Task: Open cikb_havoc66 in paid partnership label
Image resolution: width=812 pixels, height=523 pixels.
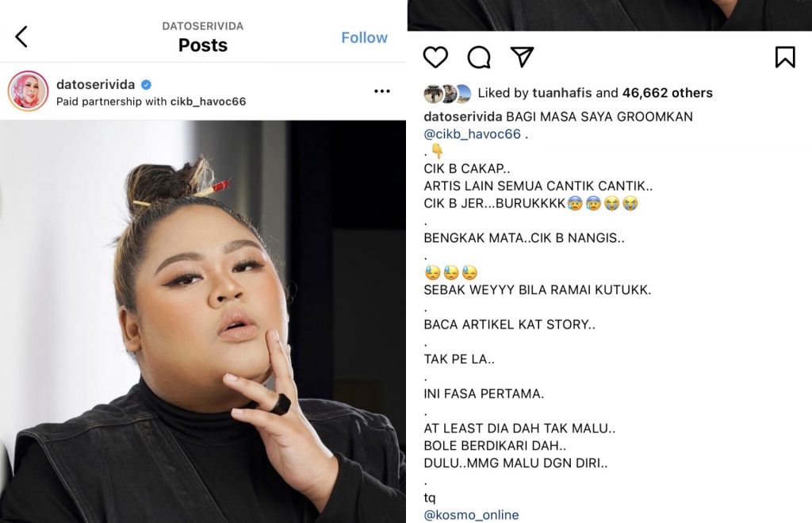Action: coord(209,102)
